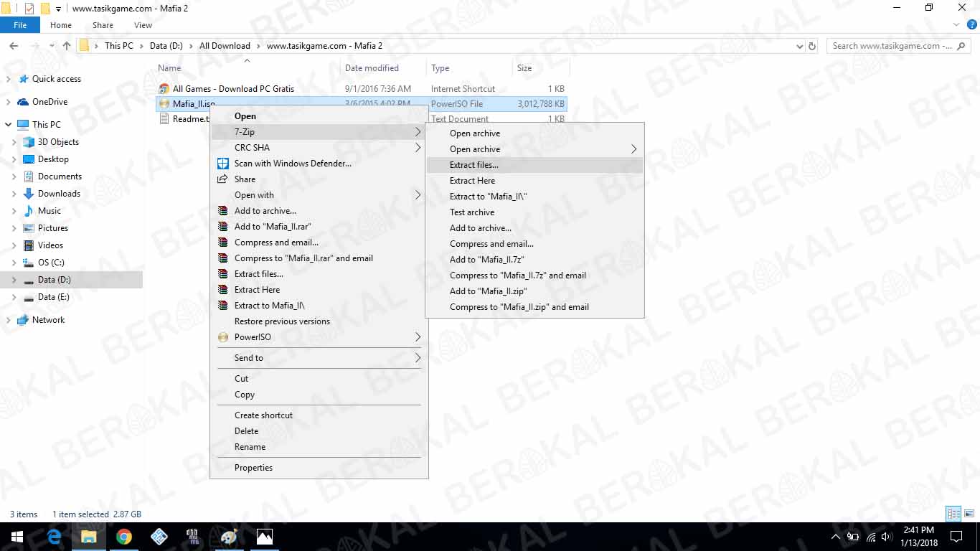
Task: Click the Music note icon in sidebar
Action: (x=29, y=211)
